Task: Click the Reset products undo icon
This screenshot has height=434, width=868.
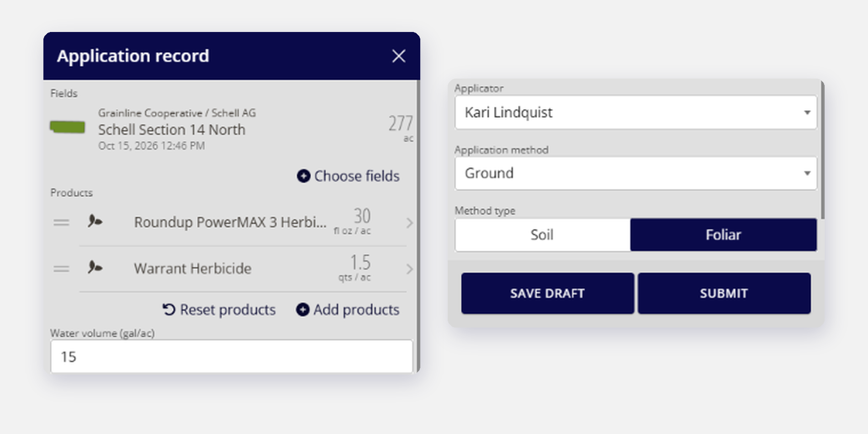Action: [169, 310]
